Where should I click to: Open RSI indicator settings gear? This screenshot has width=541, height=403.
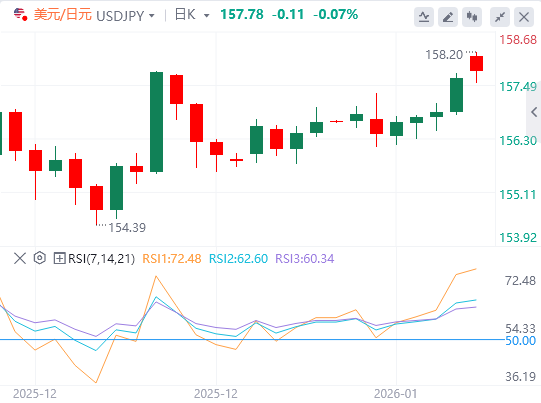pyautogui.click(x=40, y=258)
